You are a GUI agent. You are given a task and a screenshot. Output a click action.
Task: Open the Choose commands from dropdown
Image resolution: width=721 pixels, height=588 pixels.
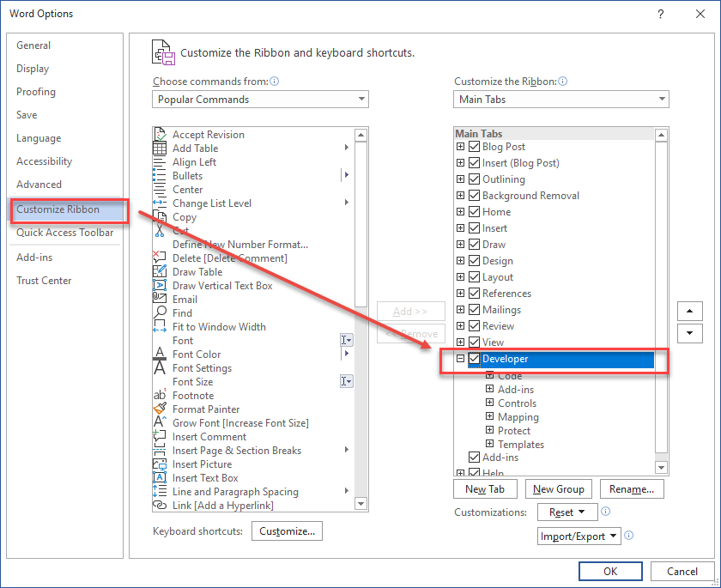tap(260, 100)
